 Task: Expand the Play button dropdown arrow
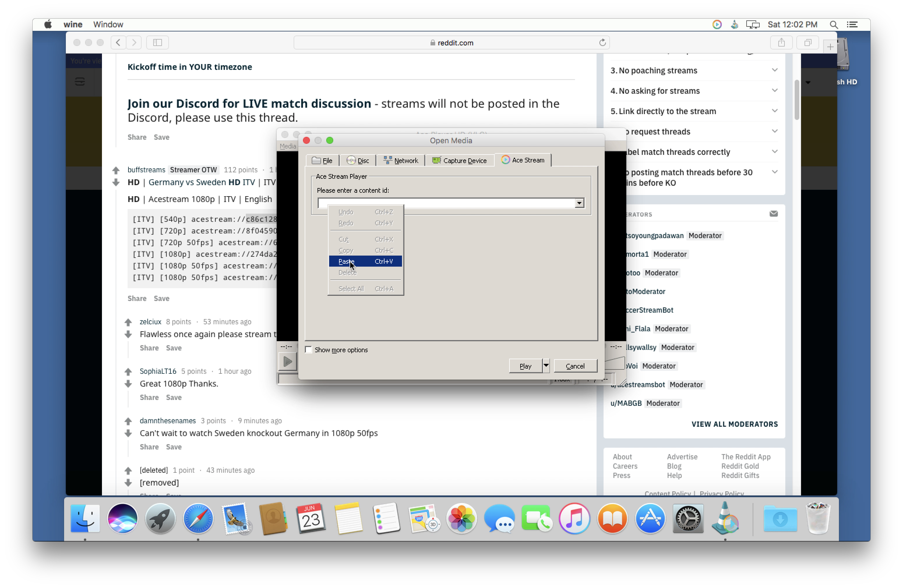(546, 366)
